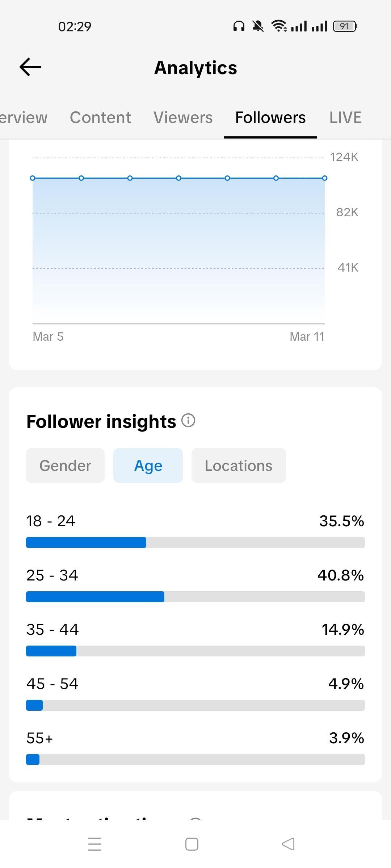Tap the back arrow icon
391x868 pixels.
pos(30,67)
